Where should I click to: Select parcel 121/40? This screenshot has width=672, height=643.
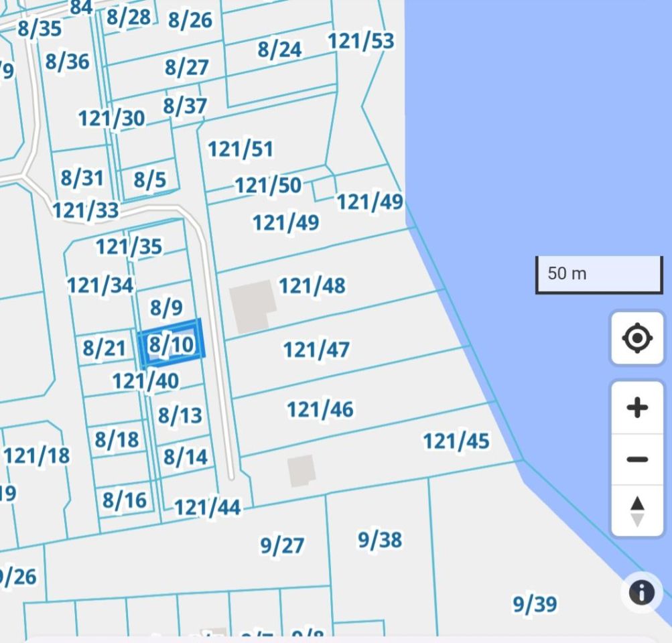click(x=145, y=381)
